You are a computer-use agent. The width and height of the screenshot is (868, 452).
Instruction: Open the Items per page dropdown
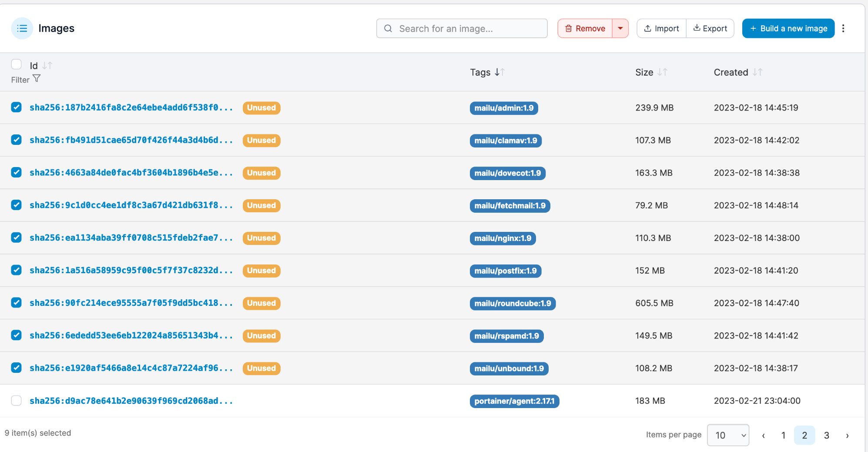728,435
